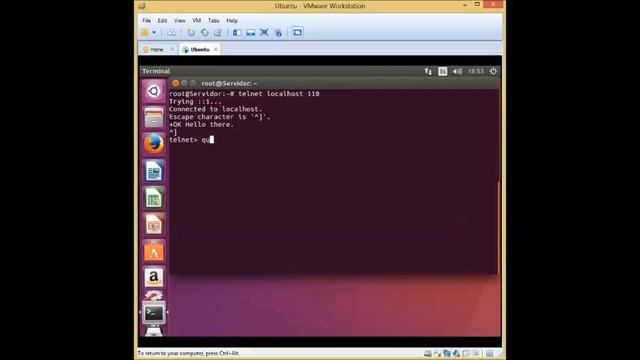Enter Unity mode toolbar icon

278,33
